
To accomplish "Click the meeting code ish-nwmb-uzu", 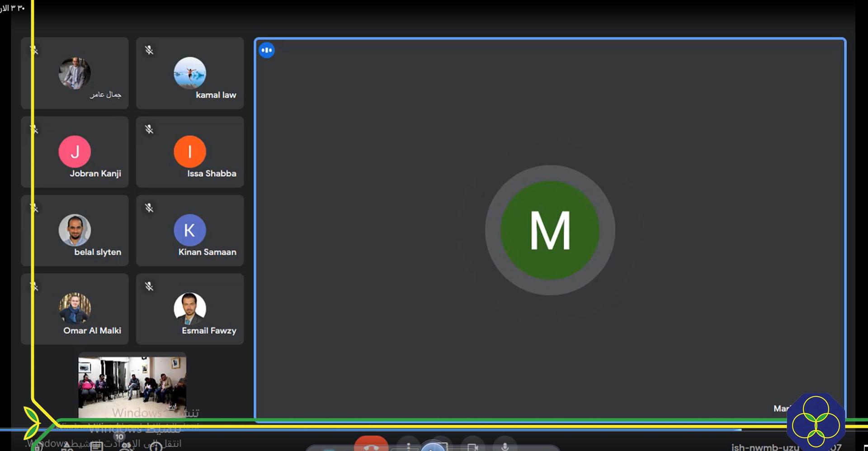I will [x=765, y=447].
